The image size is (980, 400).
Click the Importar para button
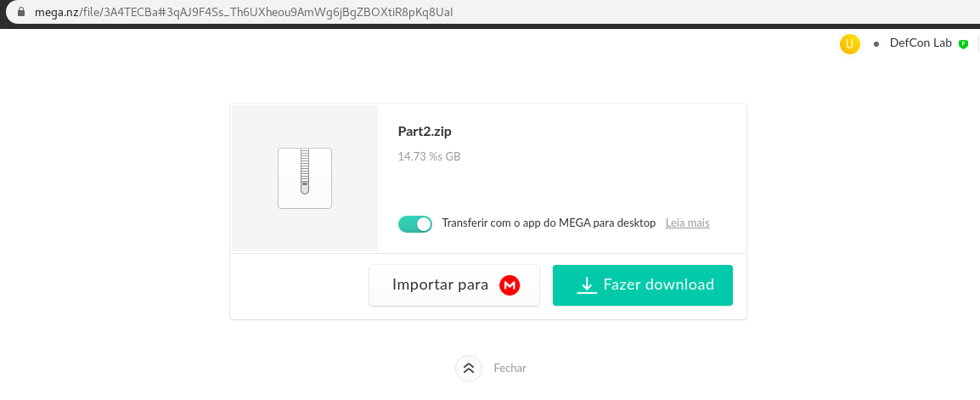[x=454, y=285]
